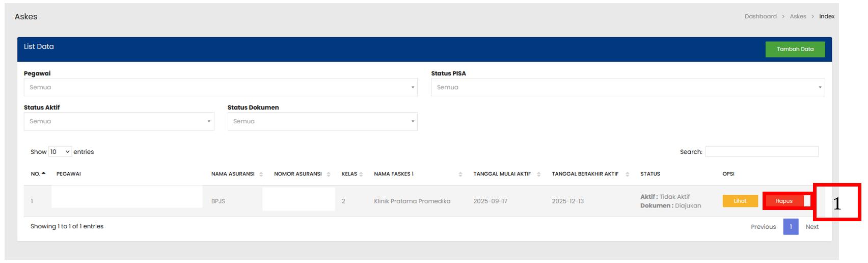Screen dimensions: 868x263
Task: Sort by Nama Asuransi column icon
Action: point(261,174)
